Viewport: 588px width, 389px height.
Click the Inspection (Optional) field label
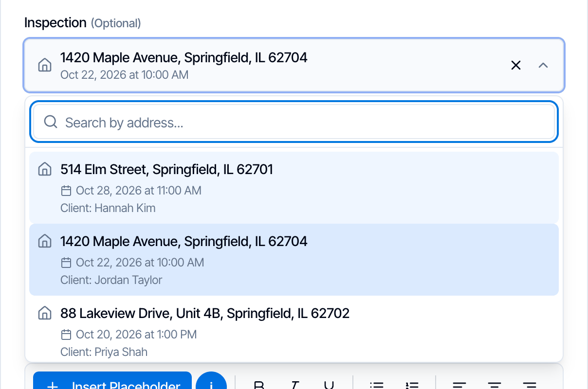point(83,23)
